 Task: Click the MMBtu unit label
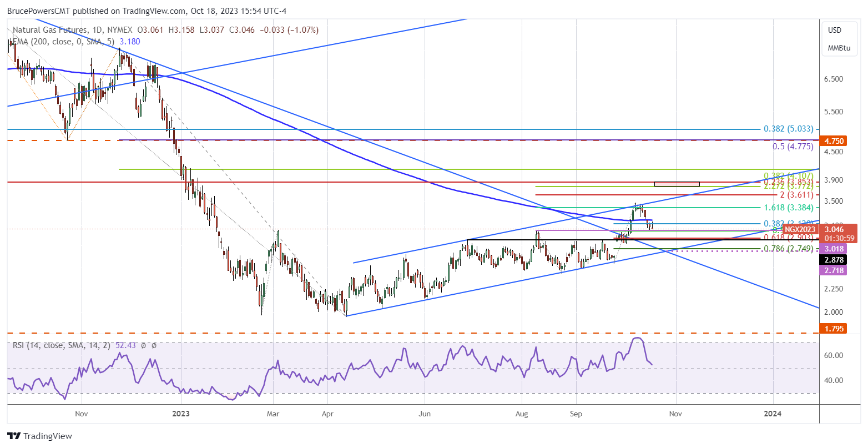839,48
